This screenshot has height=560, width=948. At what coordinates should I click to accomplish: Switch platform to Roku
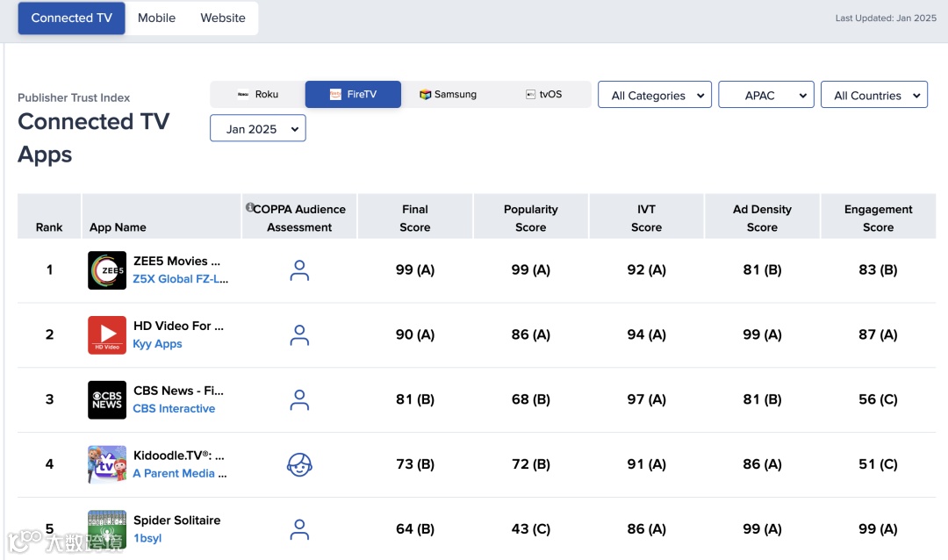click(x=258, y=95)
